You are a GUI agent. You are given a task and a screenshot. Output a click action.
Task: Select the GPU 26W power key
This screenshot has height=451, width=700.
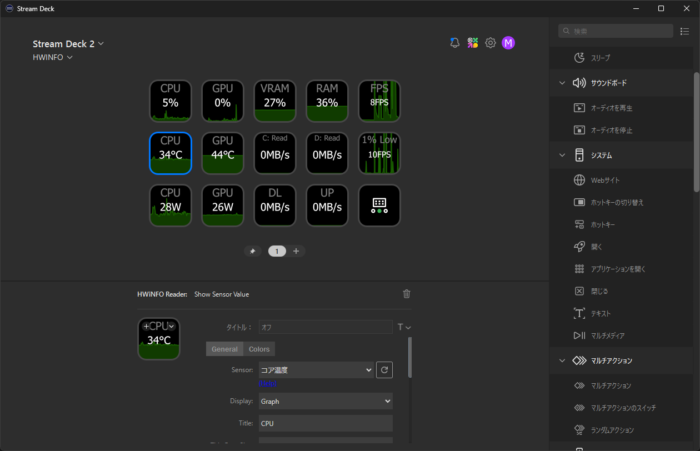pos(223,205)
